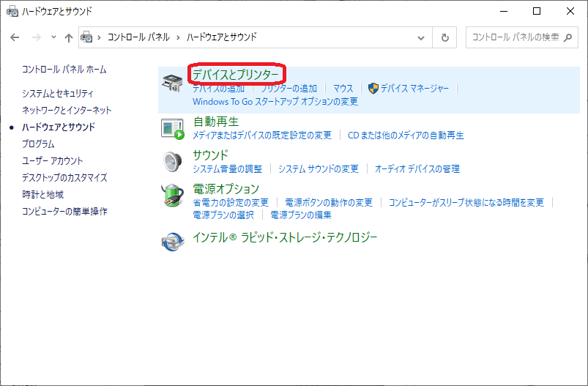Expand the chevron after コントロール パネル breadcrumb
588x386 pixels.
(x=178, y=37)
